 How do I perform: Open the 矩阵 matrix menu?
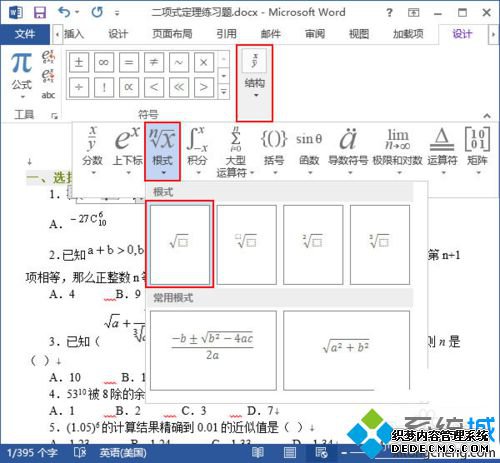(477, 151)
